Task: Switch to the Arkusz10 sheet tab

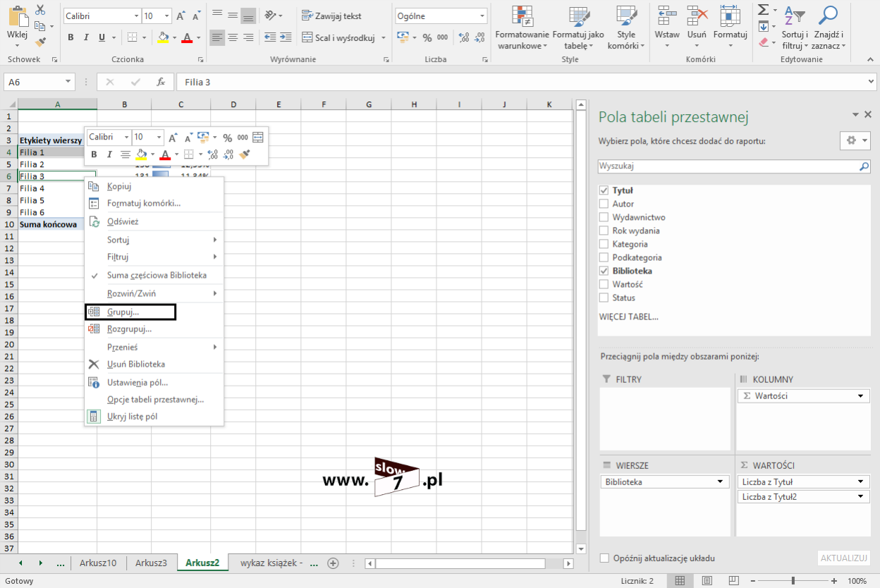Action: click(98, 563)
